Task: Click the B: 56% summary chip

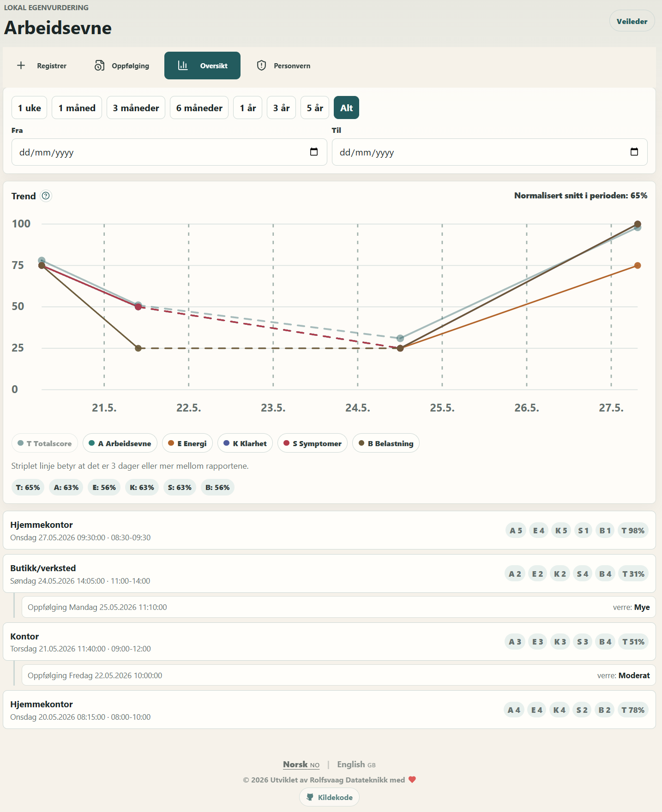Action: pyautogui.click(x=217, y=487)
